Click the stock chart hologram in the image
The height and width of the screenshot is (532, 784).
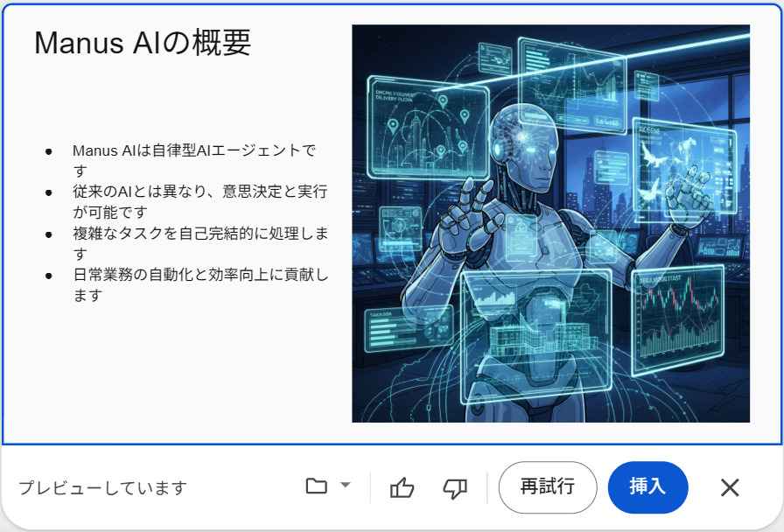(678, 320)
